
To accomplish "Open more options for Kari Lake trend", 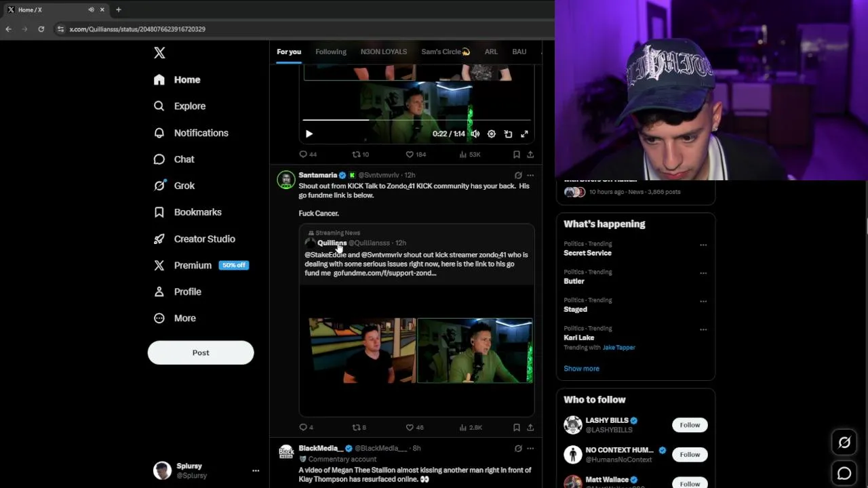I will [703, 329].
